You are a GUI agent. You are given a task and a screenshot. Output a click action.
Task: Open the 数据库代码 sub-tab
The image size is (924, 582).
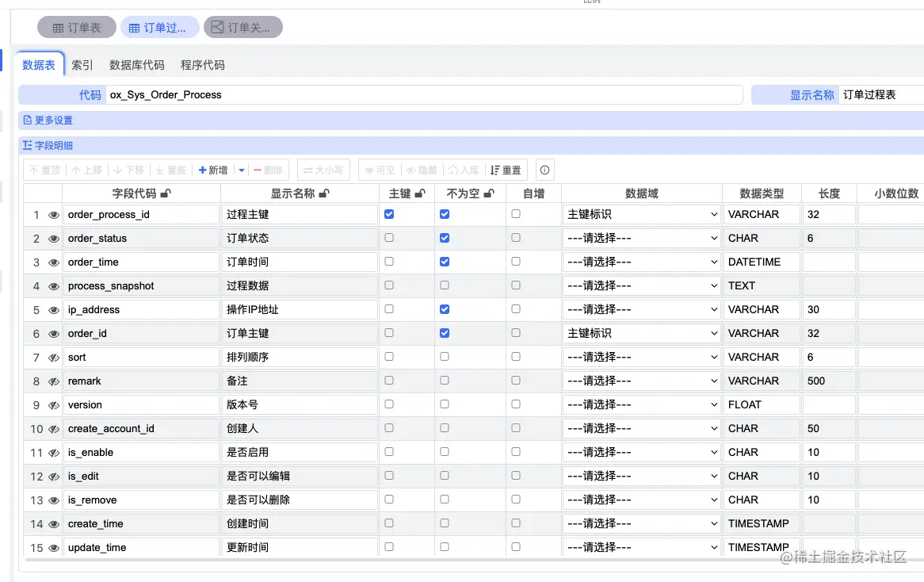[x=137, y=65]
